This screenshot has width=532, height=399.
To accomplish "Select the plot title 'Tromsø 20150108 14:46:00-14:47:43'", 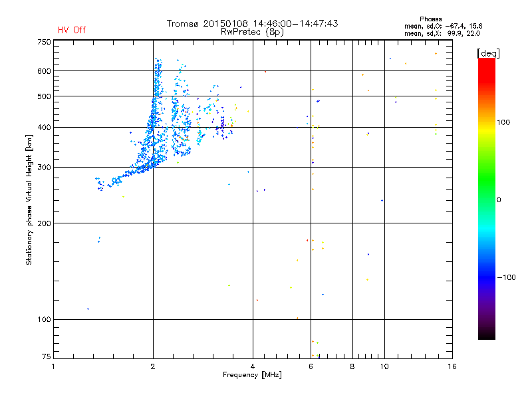I will (252, 23).
